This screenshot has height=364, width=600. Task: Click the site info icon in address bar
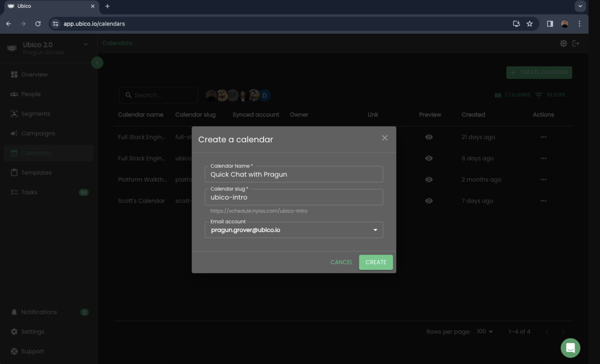point(55,24)
